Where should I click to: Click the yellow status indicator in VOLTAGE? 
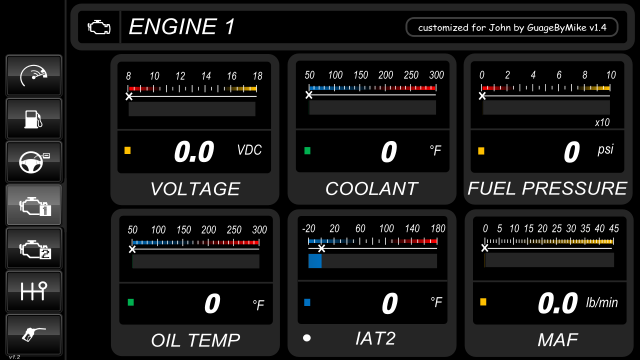pyautogui.click(x=127, y=151)
